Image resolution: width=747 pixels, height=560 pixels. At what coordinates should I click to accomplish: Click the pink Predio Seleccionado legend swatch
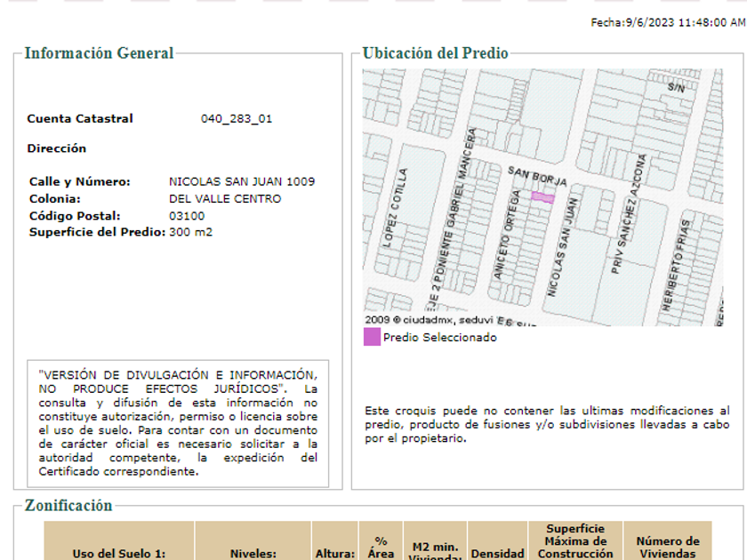[372, 337]
